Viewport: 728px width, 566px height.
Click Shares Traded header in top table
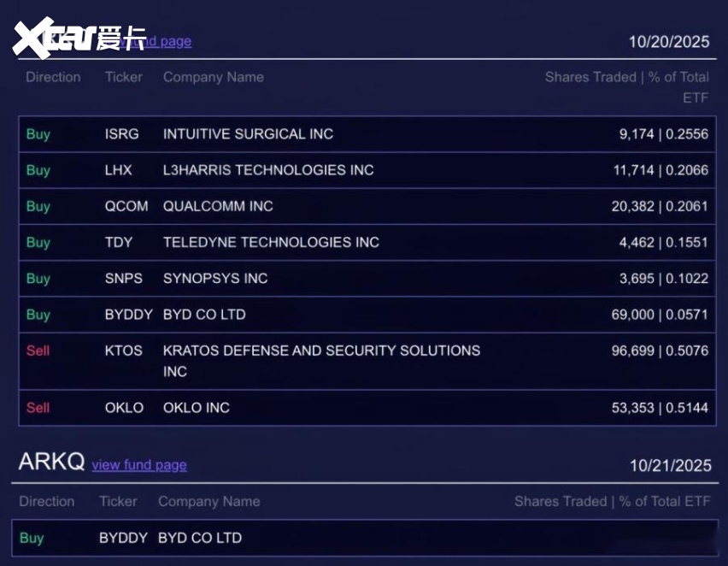click(627, 87)
